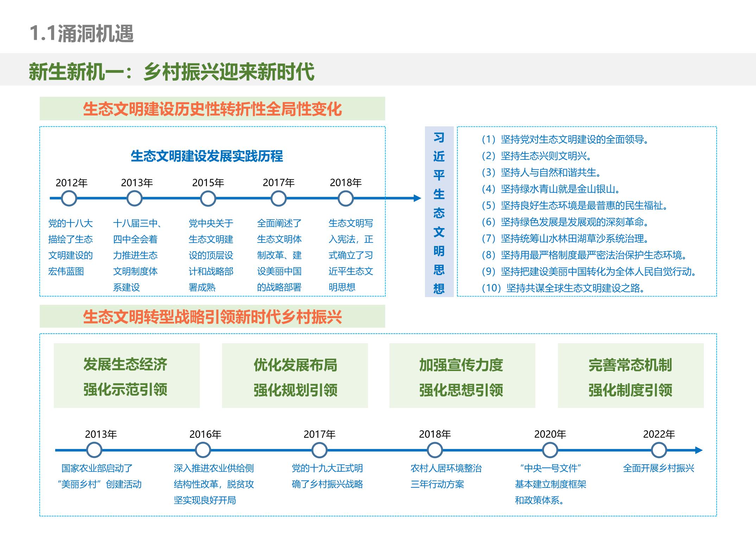Screen dimensions: 756x535
Task: Click the banner 生态文明转型战略引领新时代乡村振兴
Action: pyautogui.click(x=212, y=316)
